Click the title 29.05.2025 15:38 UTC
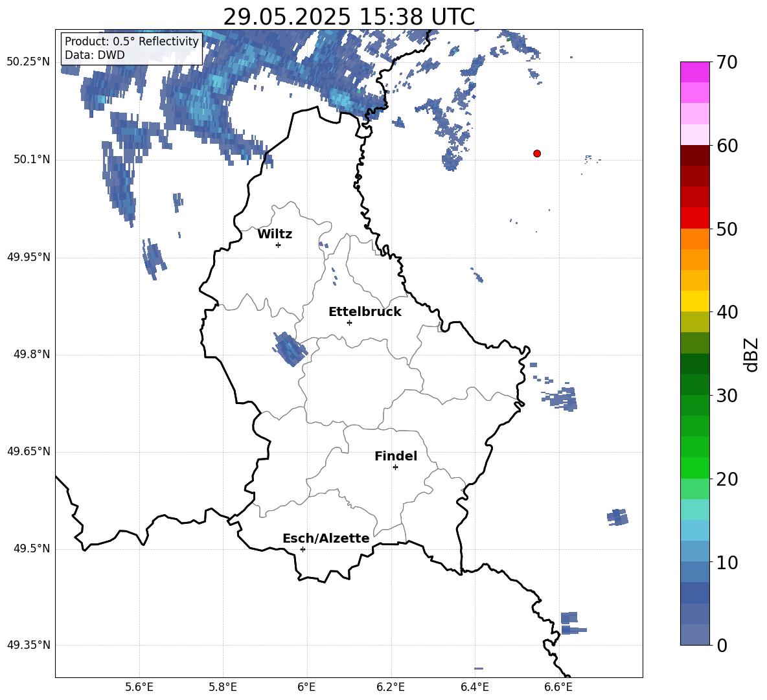The width and height of the screenshot is (767, 700). [x=349, y=17]
